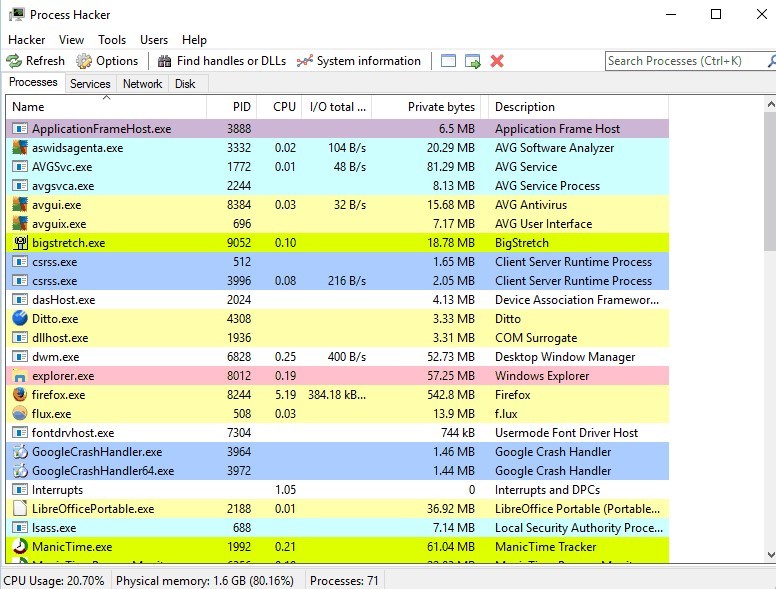Screen dimensions: 776x589
Task: Click the ManicTime.exe process icon
Action: tap(20, 547)
